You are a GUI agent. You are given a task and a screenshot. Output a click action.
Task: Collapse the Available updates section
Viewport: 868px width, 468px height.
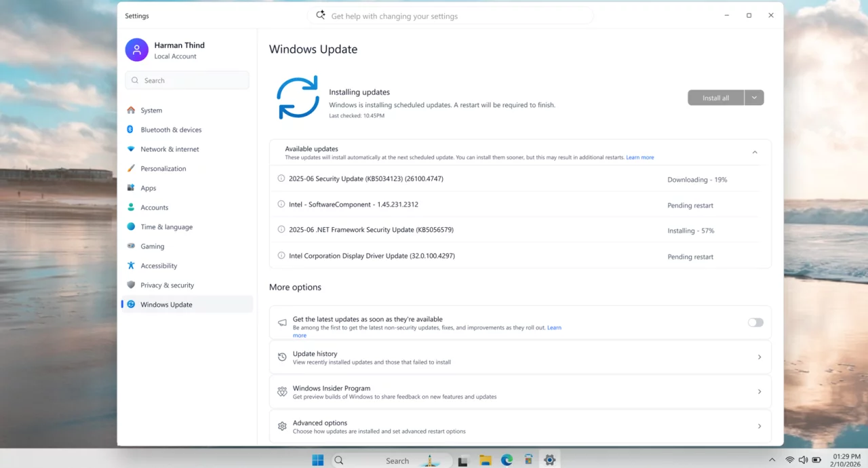pyautogui.click(x=755, y=153)
